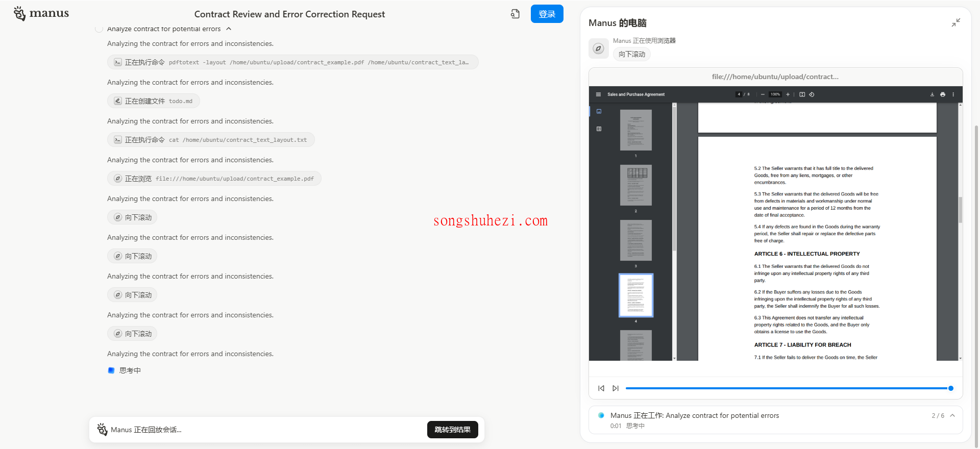
Task: Show document outline in PDF sidebar
Action: point(599,129)
